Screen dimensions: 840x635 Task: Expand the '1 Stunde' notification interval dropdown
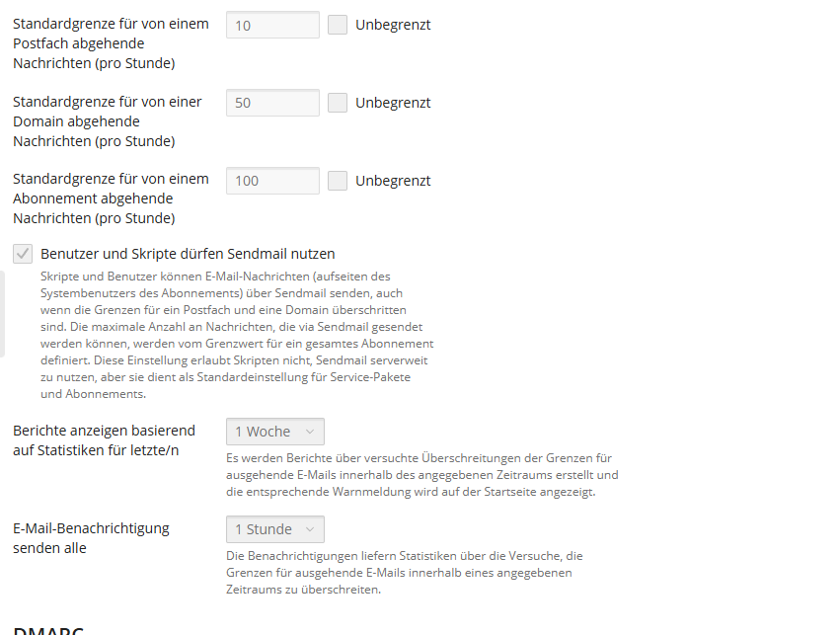274,529
